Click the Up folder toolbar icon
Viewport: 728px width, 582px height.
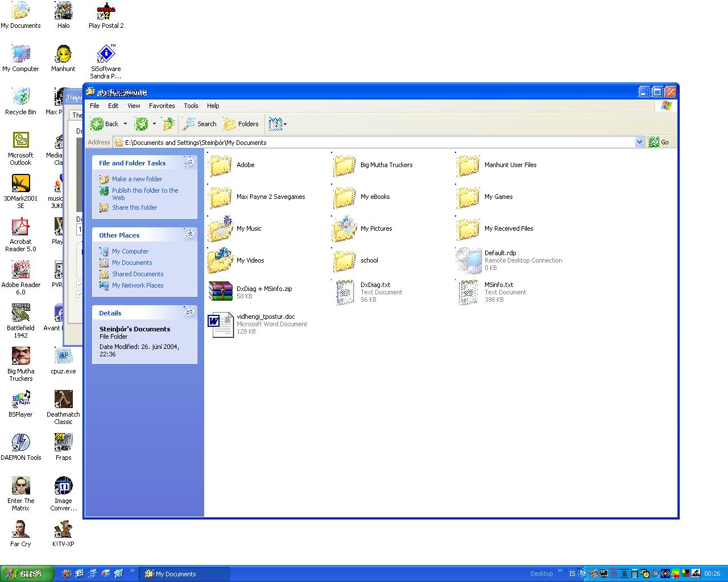pyautogui.click(x=168, y=124)
